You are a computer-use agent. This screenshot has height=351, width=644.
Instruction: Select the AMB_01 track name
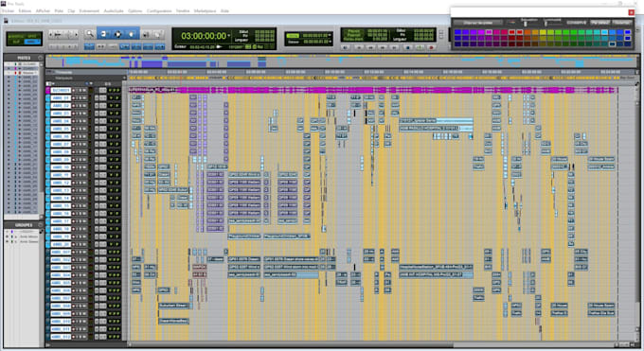point(61,97)
